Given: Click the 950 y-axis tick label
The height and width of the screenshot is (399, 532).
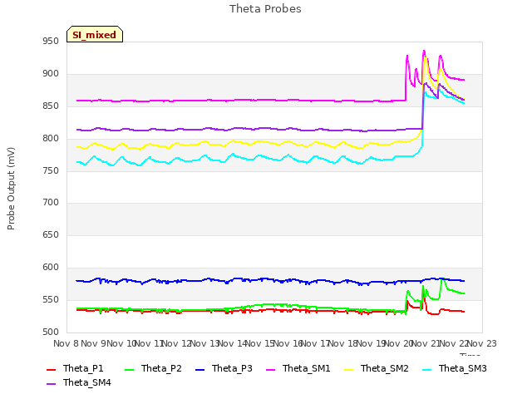Looking at the screenshot, I should [x=51, y=42].
